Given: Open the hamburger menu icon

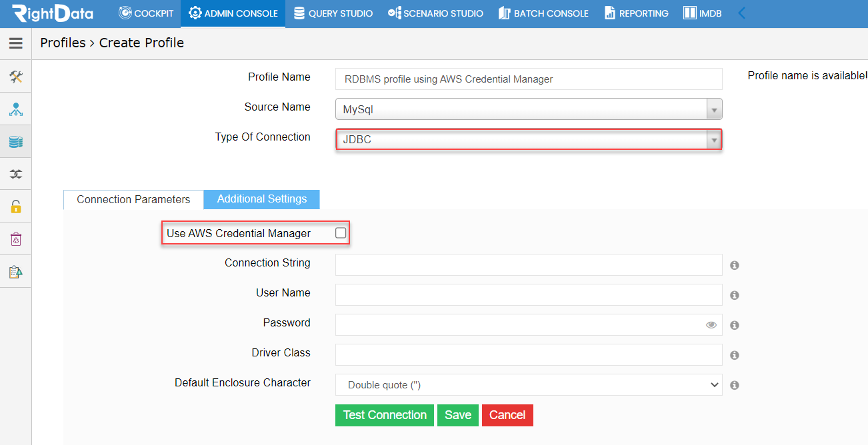Looking at the screenshot, I should click(16, 43).
